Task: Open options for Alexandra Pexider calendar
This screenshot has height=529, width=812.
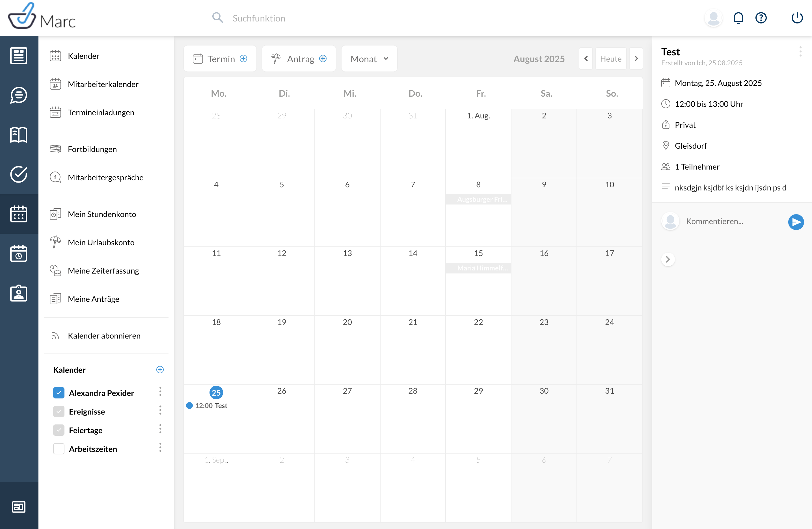Action: click(x=160, y=392)
